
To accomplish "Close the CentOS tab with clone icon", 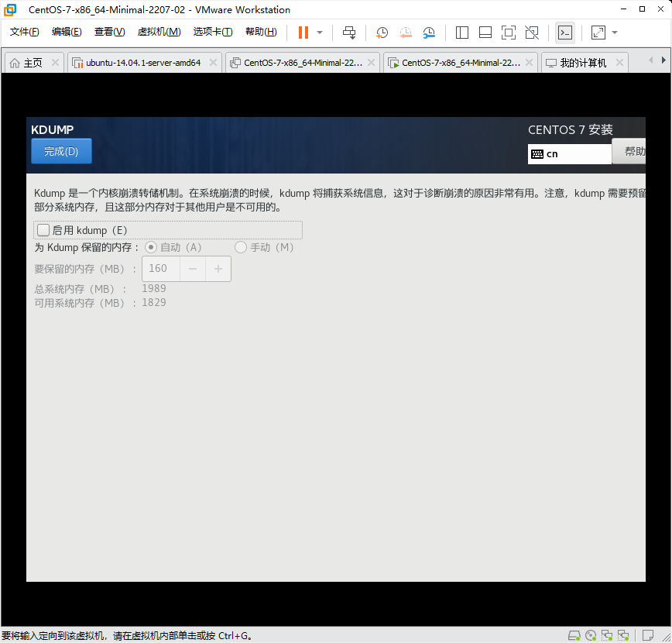I will point(371,63).
